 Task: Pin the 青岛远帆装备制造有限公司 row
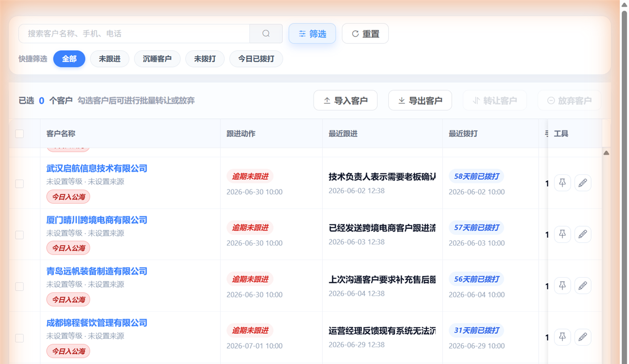(562, 285)
